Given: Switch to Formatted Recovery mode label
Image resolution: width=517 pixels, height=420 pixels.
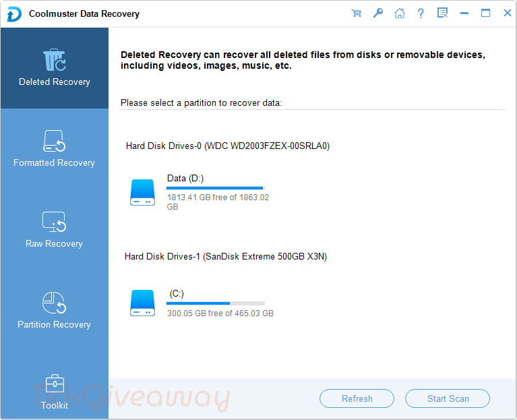Looking at the screenshot, I should coord(54,163).
